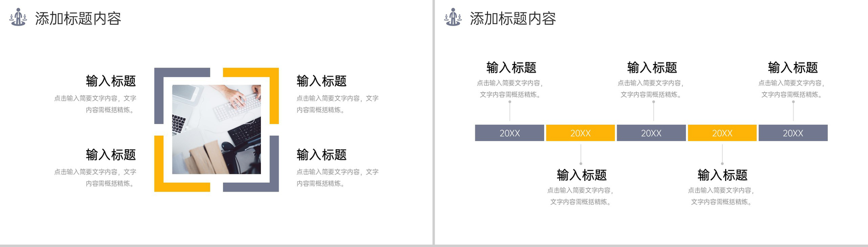Screen dimensions: 868x247
Task: Select the right slide title 添加标题内容
Action: [x=513, y=19]
